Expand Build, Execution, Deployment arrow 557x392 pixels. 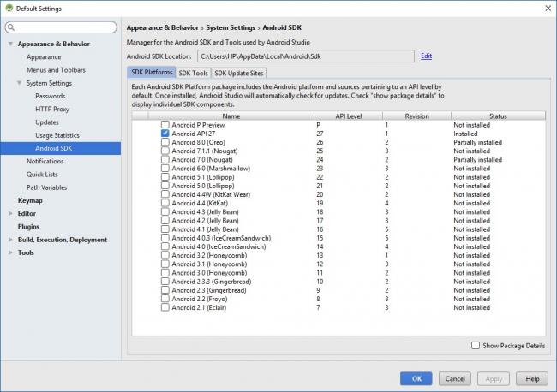pyautogui.click(x=10, y=240)
